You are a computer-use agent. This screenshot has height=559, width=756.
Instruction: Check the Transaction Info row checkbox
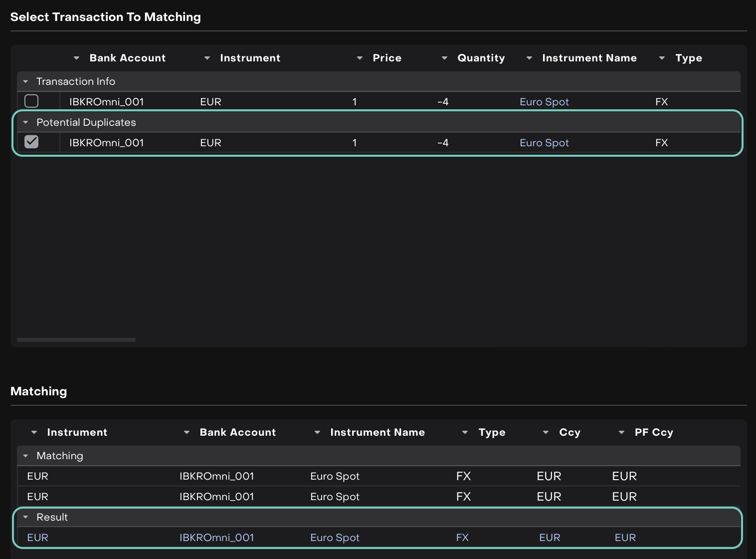[31, 101]
